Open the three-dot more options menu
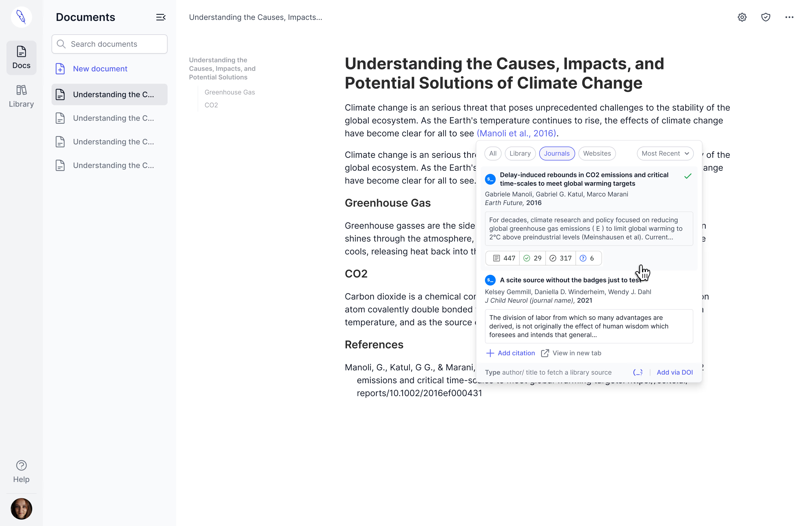Viewport: 812px width, 526px height. click(x=789, y=17)
